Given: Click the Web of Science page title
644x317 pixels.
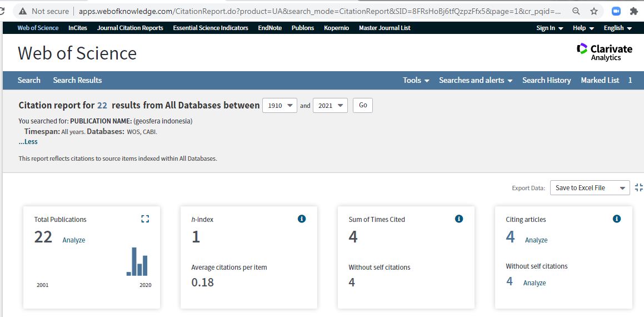Looking at the screenshot, I should click(x=77, y=53).
